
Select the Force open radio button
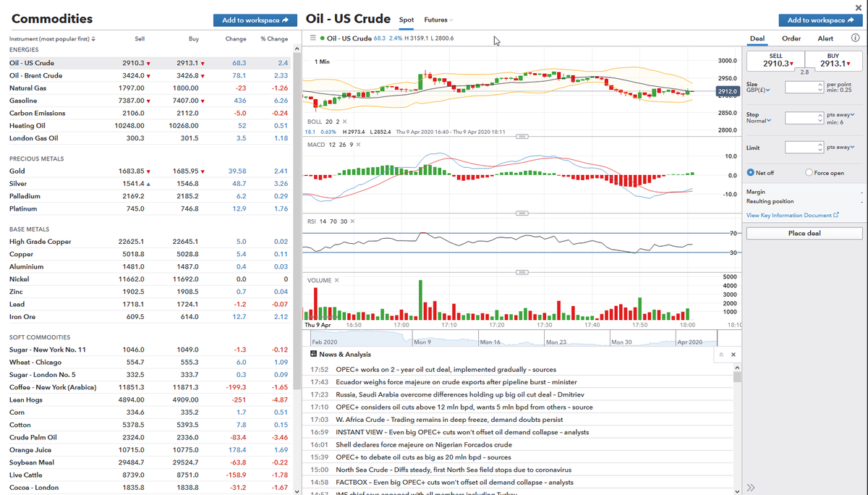809,173
